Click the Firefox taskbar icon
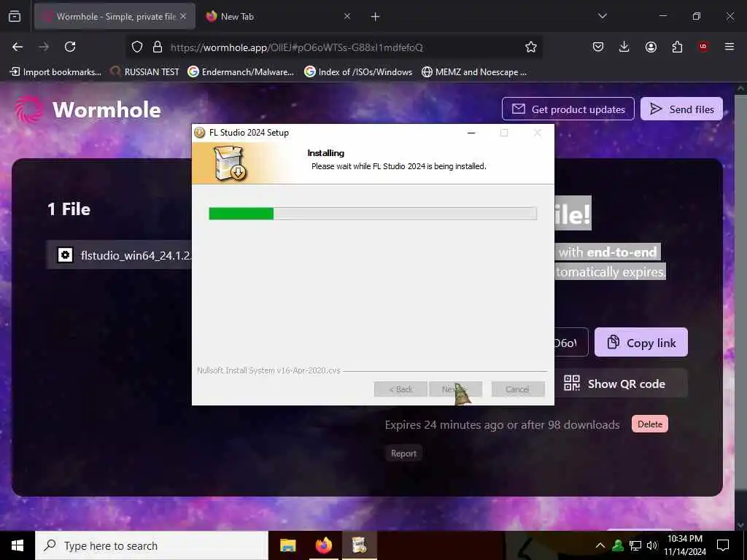747x560 pixels. (323, 545)
